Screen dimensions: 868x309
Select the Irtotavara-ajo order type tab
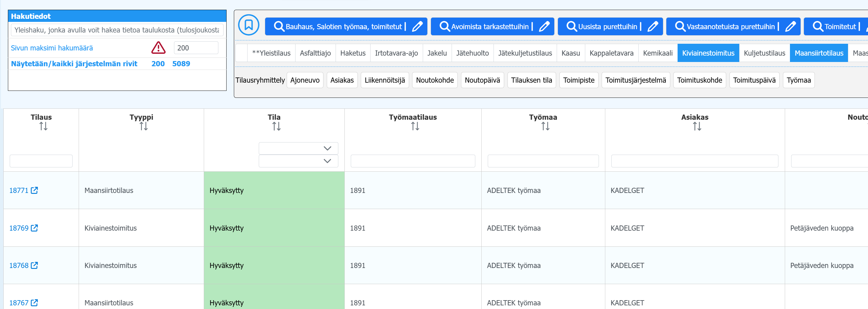pyautogui.click(x=396, y=53)
